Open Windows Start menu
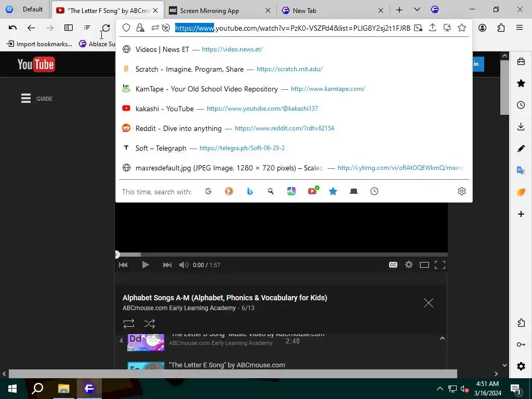532x399 pixels. pos(12,389)
